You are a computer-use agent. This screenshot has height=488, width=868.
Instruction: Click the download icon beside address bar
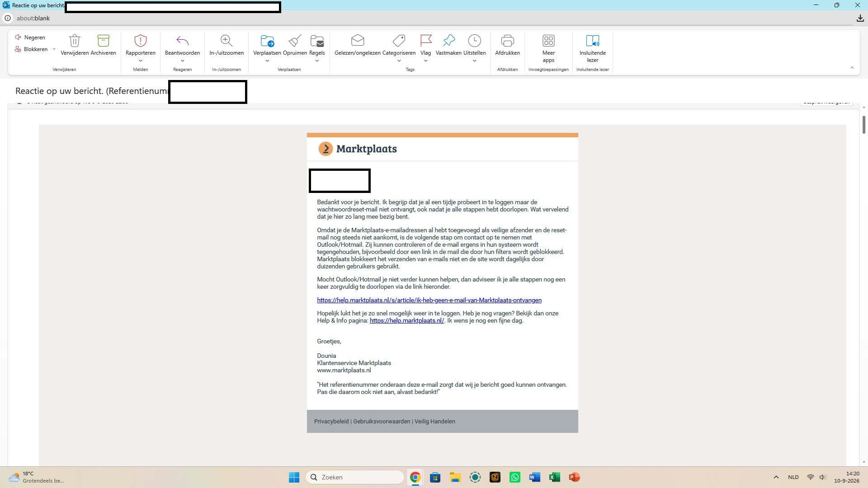[860, 18]
